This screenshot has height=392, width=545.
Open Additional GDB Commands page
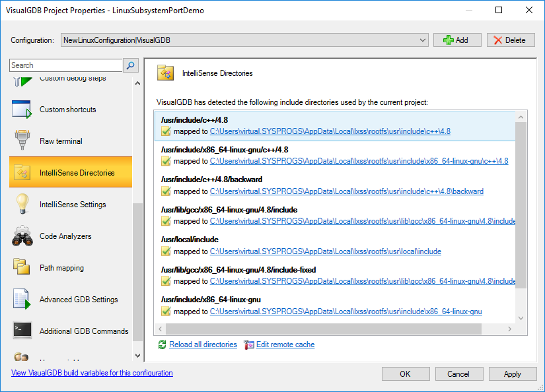tap(71, 331)
